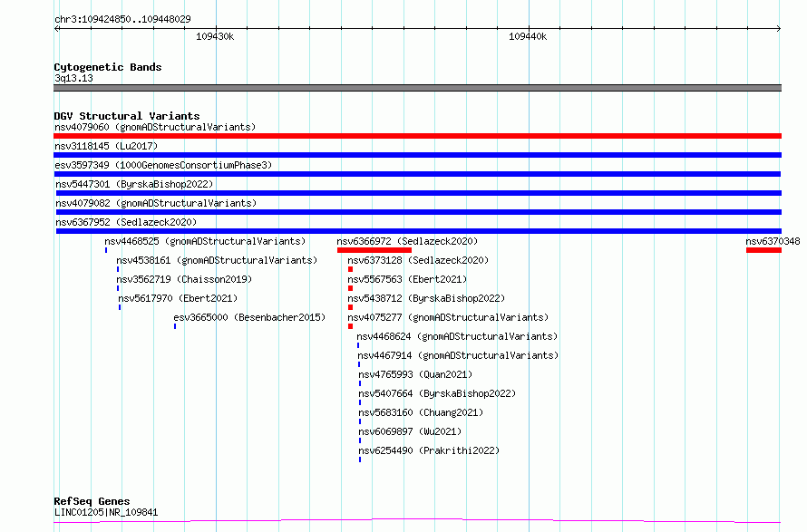
Task: Click the red nsv6373128 variant marker
Action: pyautogui.click(x=350, y=269)
